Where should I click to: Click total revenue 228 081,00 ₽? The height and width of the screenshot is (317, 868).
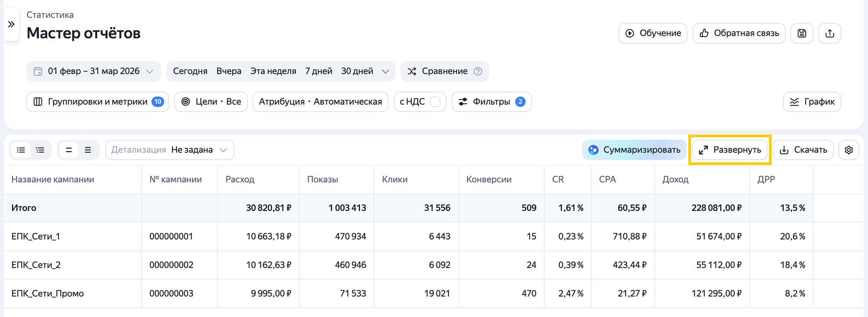[717, 208]
